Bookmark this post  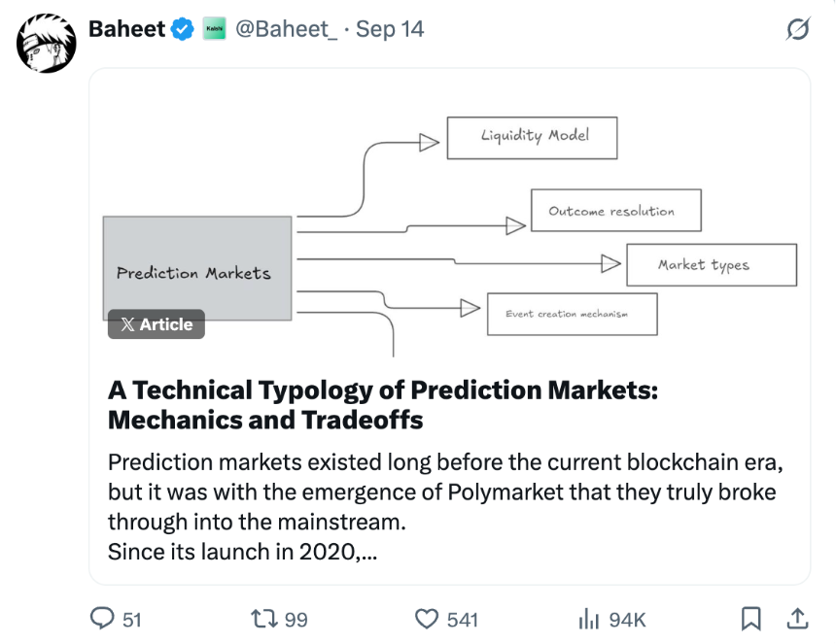click(x=751, y=619)
